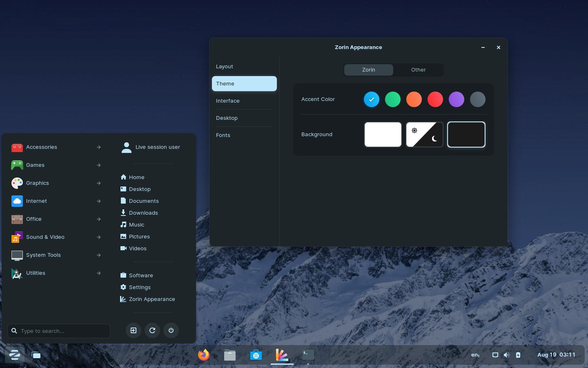
Task: Expand the System Tools category
Action: pos(43,255)
